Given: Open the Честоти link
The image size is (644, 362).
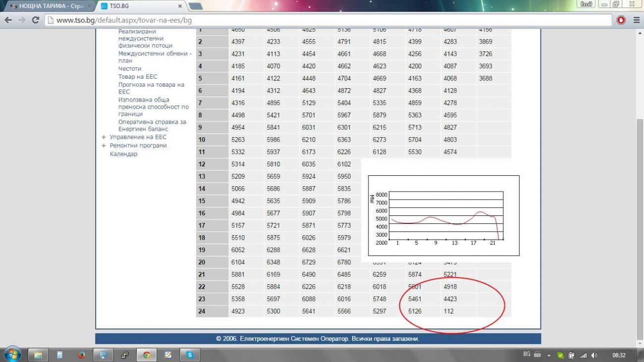Looking at the screenshot, I should tap(130, 69).
